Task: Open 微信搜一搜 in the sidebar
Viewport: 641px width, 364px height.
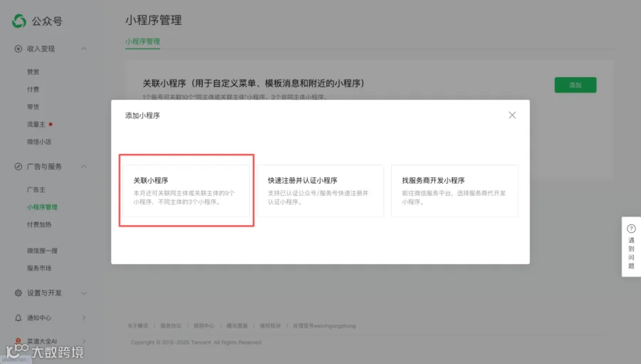Action: 42,251
